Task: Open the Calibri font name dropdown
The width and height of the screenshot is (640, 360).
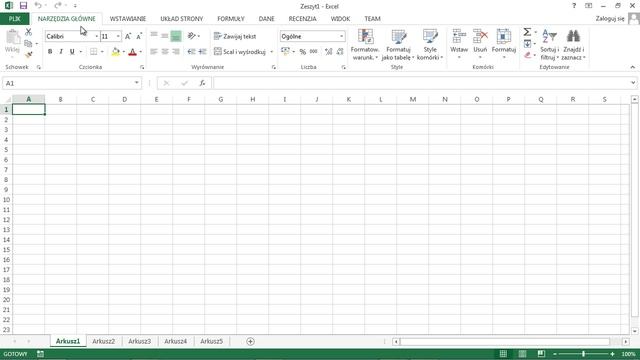Action: [x=97, y=36]
